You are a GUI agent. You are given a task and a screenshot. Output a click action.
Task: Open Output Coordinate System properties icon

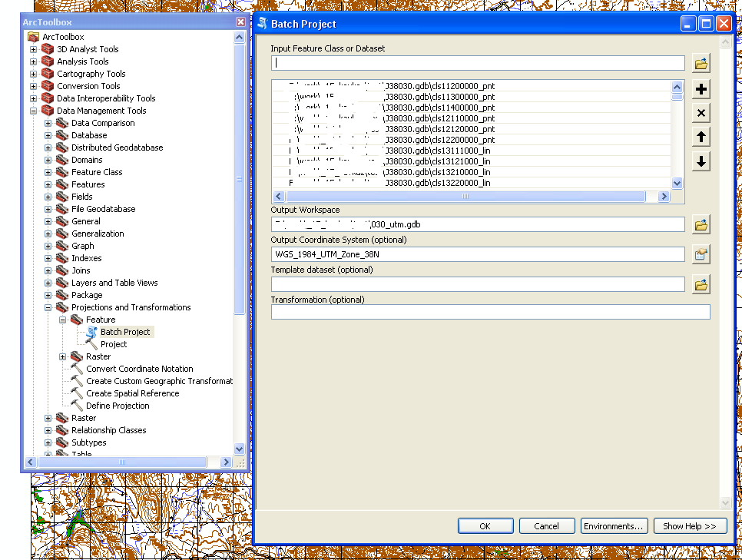coord(701,254)
